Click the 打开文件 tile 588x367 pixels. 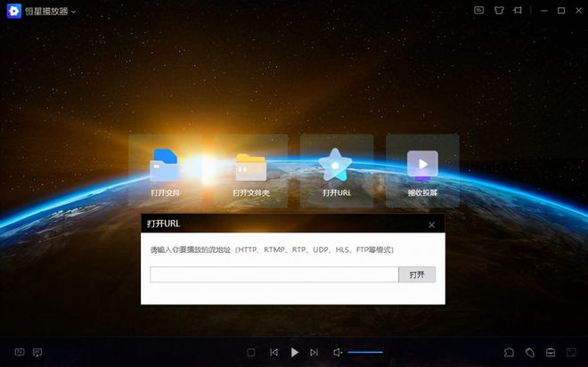[x=165, y=171]
